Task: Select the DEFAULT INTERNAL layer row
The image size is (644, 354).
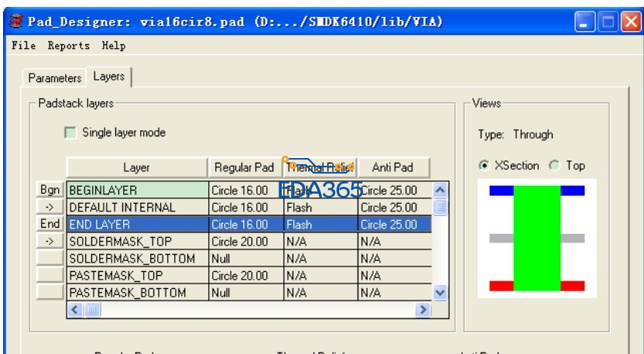Action: coord(138,208)
